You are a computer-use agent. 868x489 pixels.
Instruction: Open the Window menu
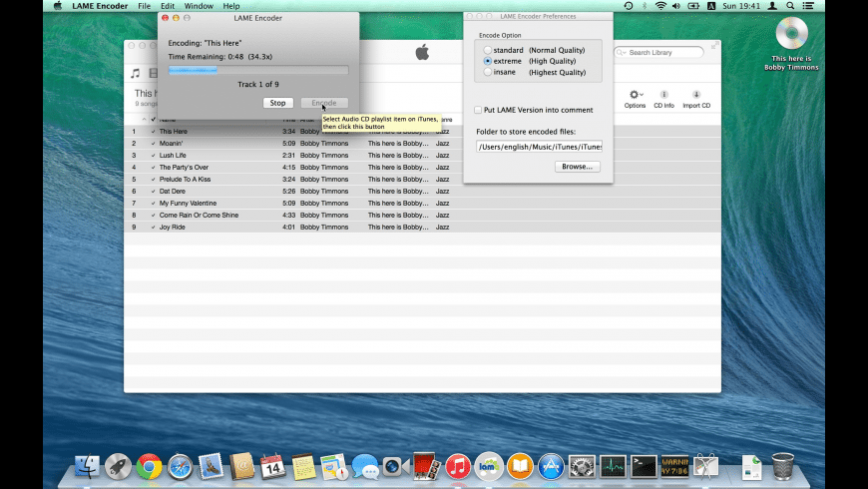199,6
